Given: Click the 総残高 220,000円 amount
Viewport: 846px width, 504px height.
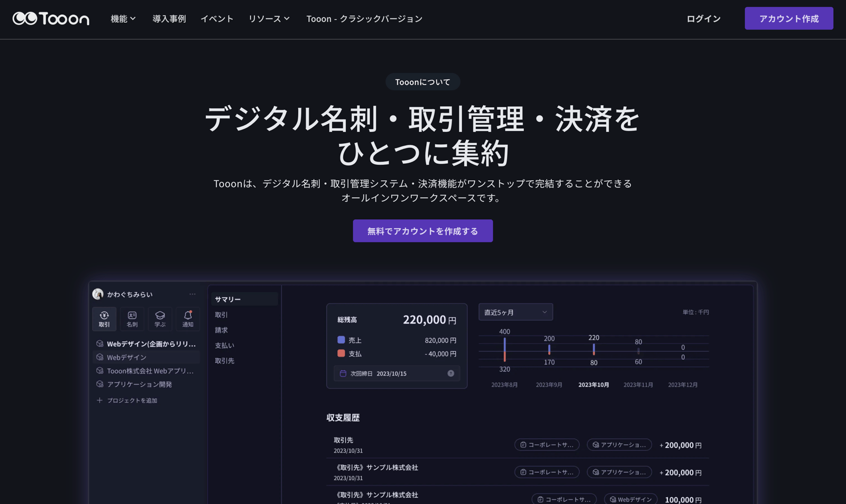Looking at the screenshot, I should (429, 320).
